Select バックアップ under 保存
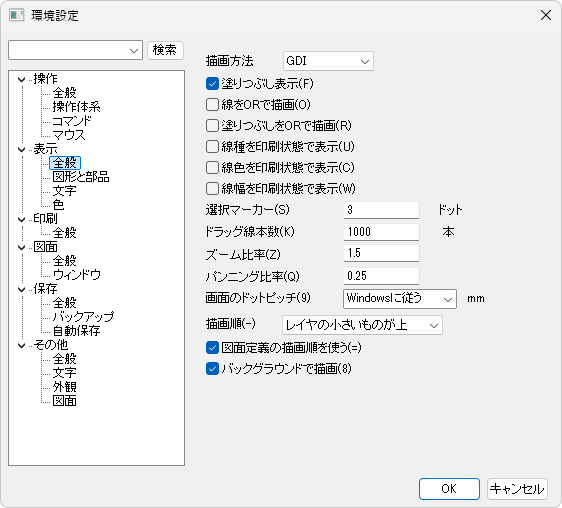 click(x=84, y=317)
